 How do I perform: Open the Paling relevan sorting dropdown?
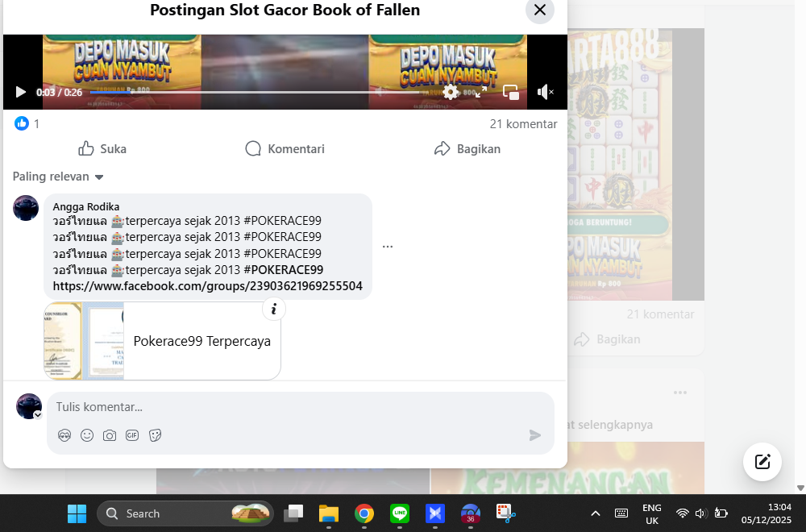[58, 177]
